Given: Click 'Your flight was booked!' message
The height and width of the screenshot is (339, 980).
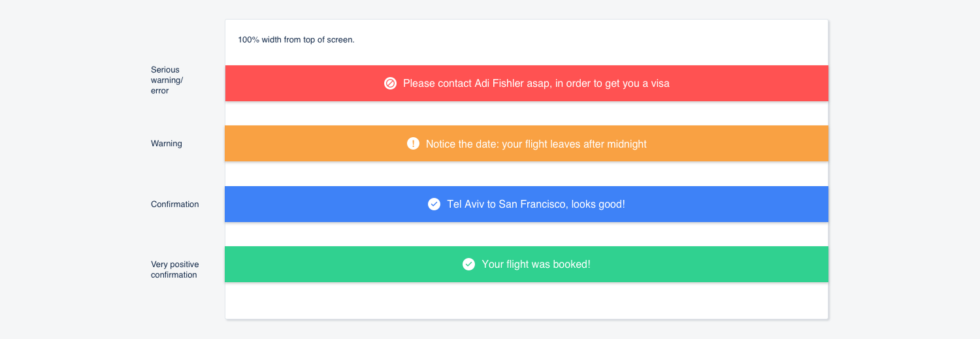Looking at the screenshot, I should (x=536, y=265).
